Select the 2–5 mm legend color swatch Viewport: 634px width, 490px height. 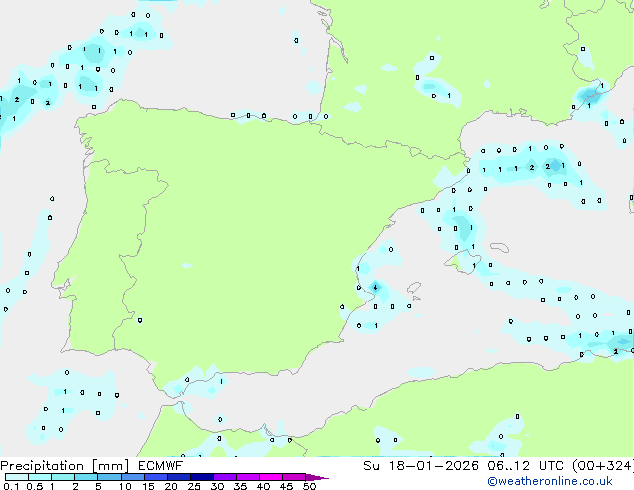(86, 477)
